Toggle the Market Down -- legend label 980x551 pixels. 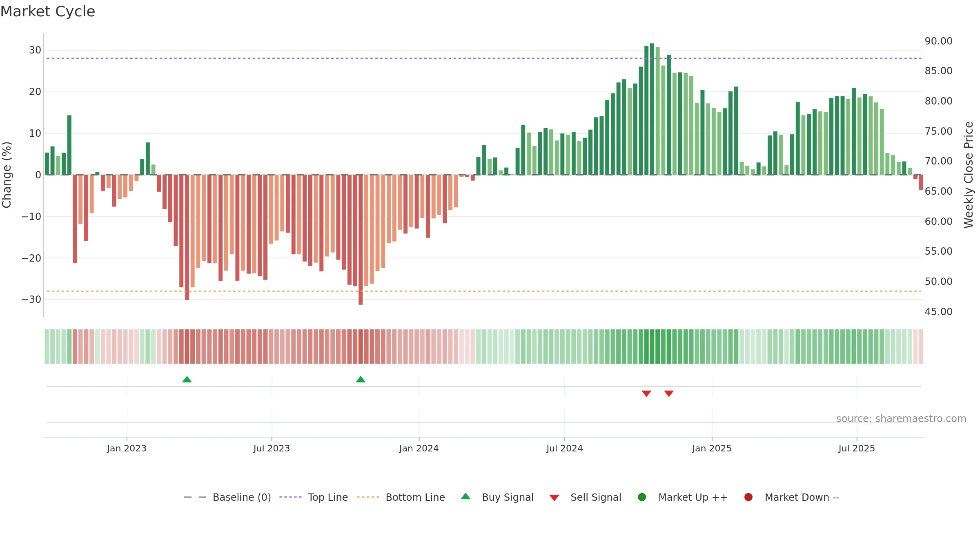[802, 497]
